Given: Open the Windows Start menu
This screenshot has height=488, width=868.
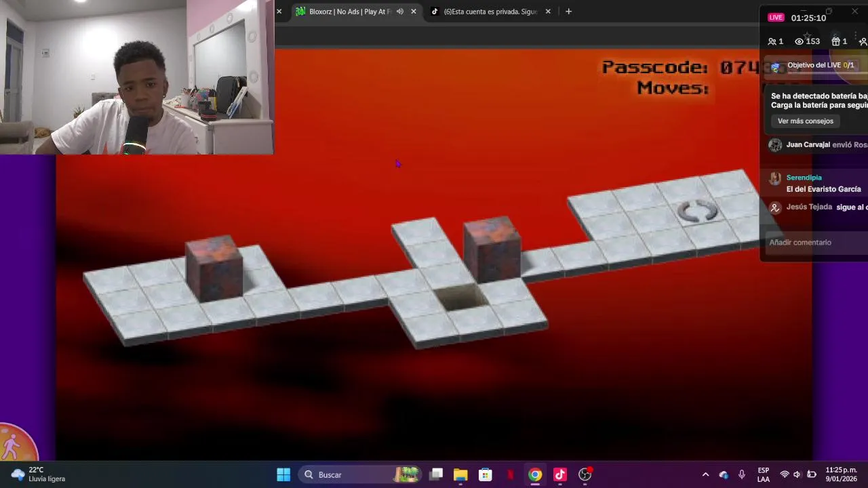Looking at the screenshot, I should (283, 474).
